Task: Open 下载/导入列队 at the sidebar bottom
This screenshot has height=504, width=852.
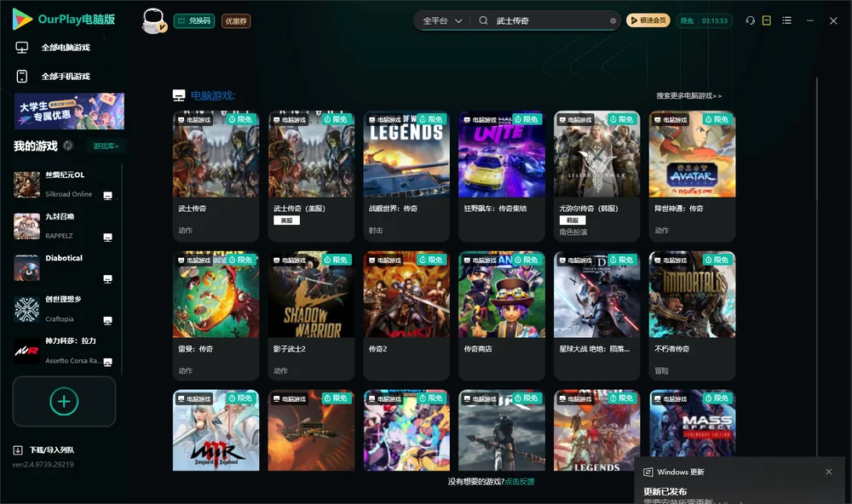Action: tap(44, 450)
